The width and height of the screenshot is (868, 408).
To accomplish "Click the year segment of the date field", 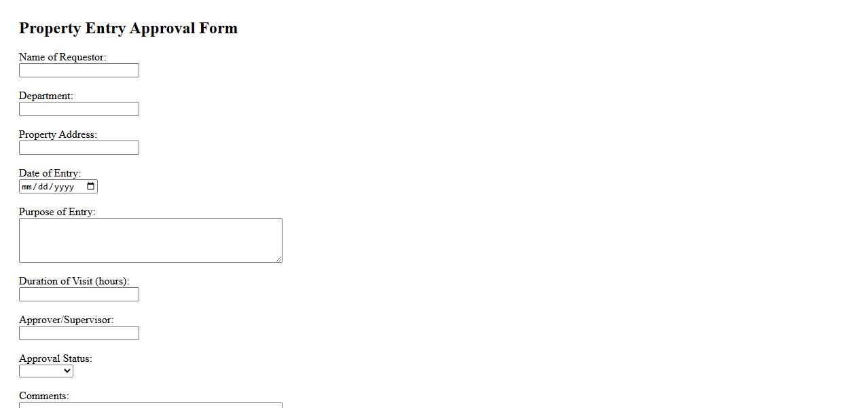I will [x=64, y=187].
